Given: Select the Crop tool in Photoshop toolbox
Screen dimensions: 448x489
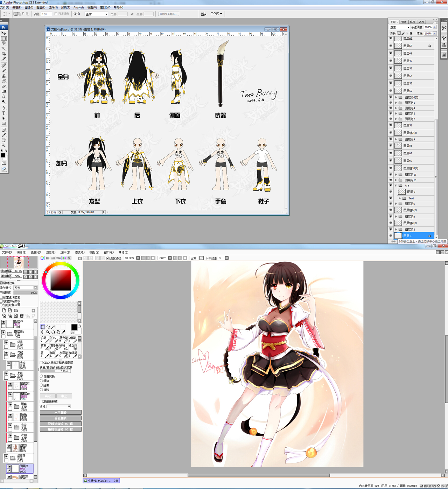Looking at the screenshot, I should (x=4, y=54).
